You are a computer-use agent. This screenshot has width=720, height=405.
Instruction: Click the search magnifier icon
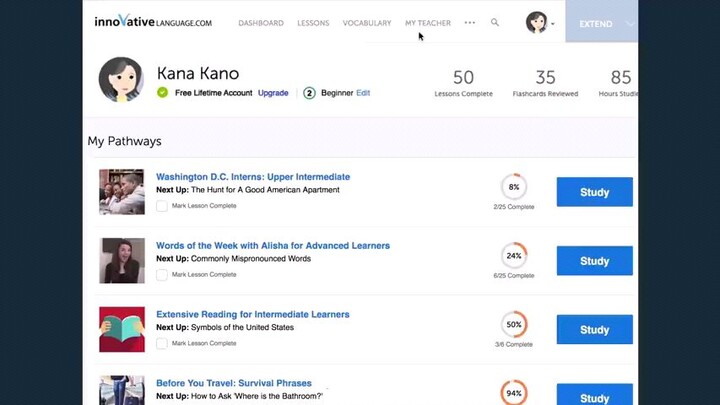tap(495, 23)
